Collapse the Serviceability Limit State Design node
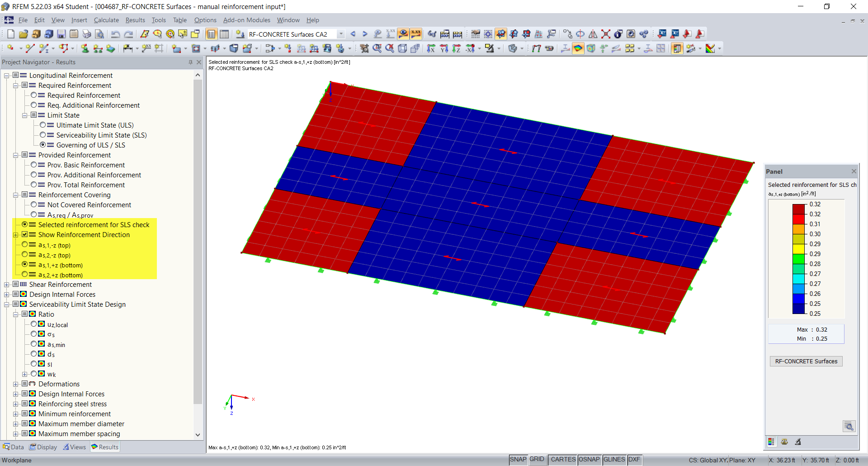Screen dimensions: 868x466 click(6, 304)
